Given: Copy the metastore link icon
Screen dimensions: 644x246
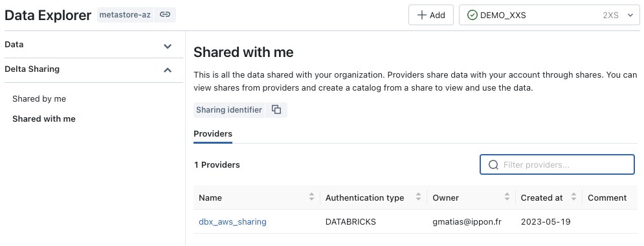Looking at the screenshot, I should 164,15.
